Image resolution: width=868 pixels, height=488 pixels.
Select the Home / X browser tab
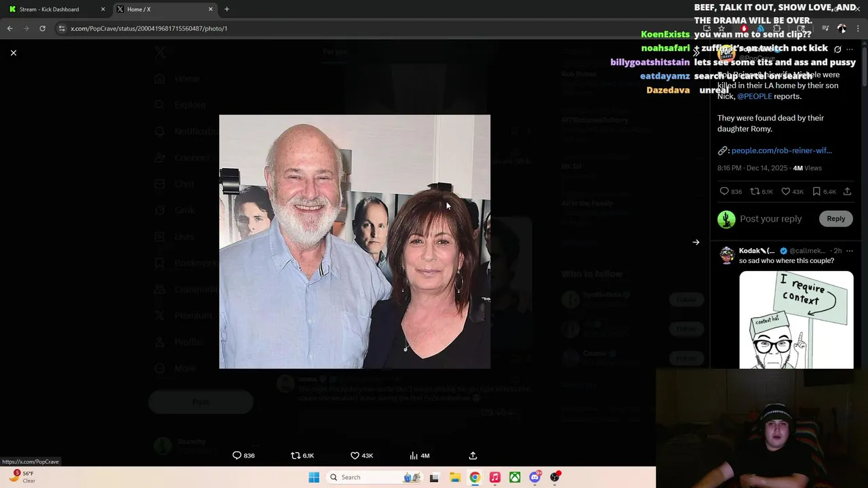[164, 9]
